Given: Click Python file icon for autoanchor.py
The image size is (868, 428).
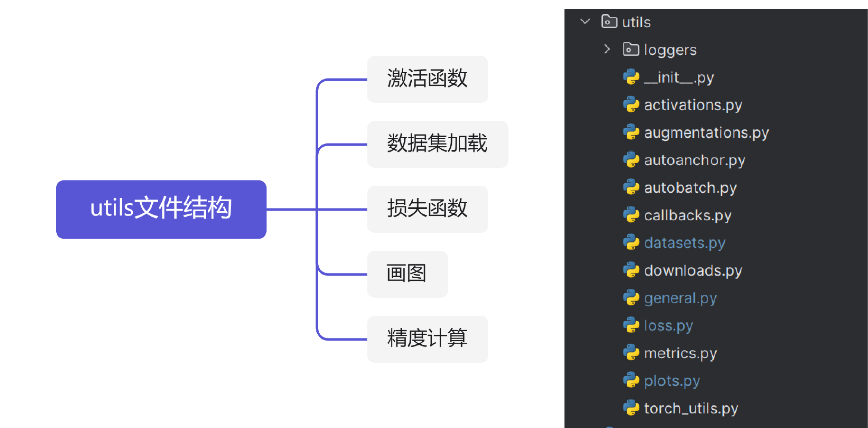Looking at the screenshot, I should coord(631,160).
